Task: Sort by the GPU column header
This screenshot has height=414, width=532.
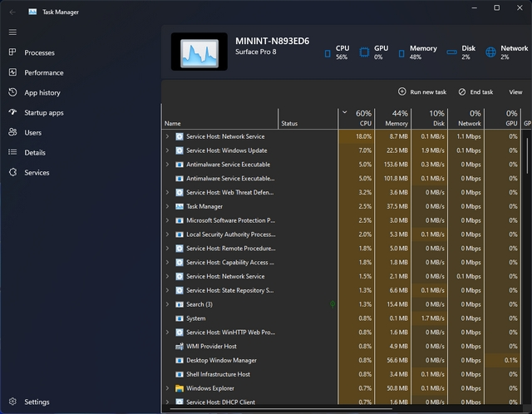Action: [x=503, y=119]
